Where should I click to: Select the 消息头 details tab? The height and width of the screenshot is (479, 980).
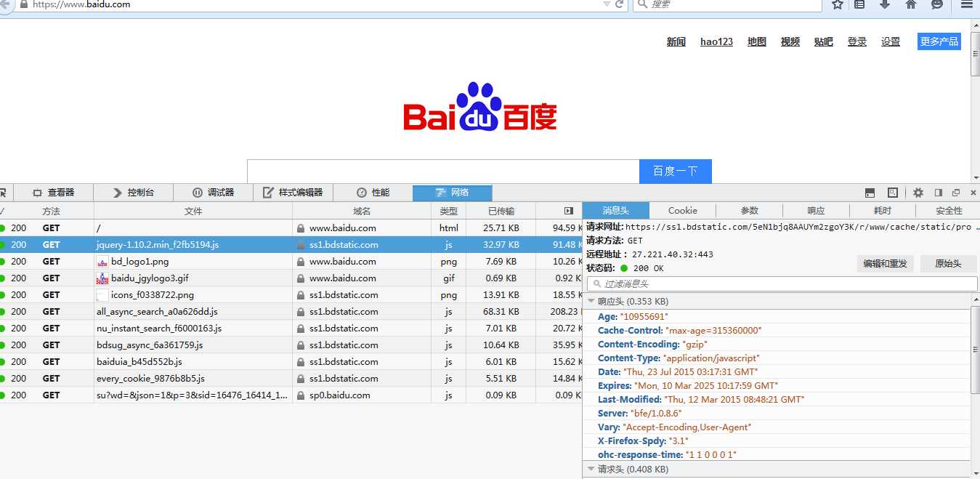615,211
